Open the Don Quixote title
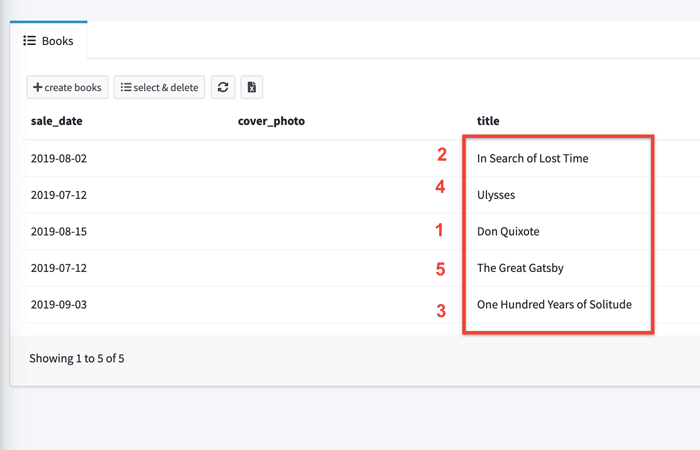Image resolution: width=700 pixels, height=450 pixels. point(508,232)
